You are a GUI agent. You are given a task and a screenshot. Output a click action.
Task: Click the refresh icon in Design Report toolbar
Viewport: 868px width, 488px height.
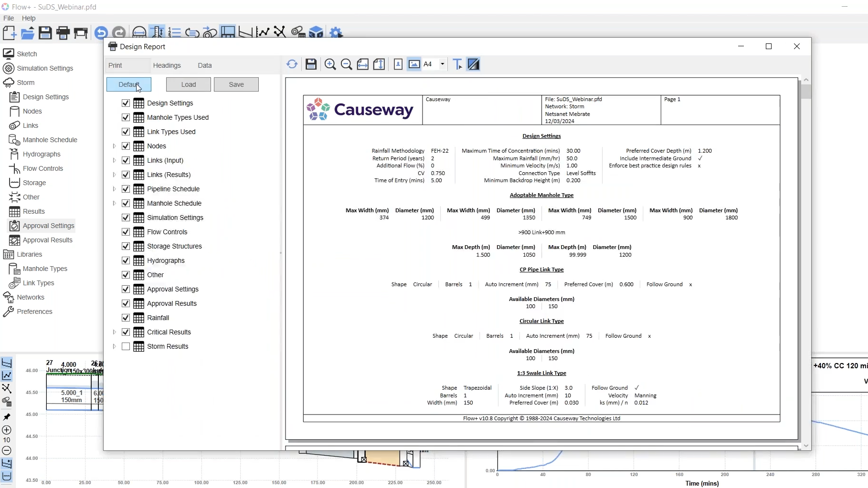pos(292,64)
